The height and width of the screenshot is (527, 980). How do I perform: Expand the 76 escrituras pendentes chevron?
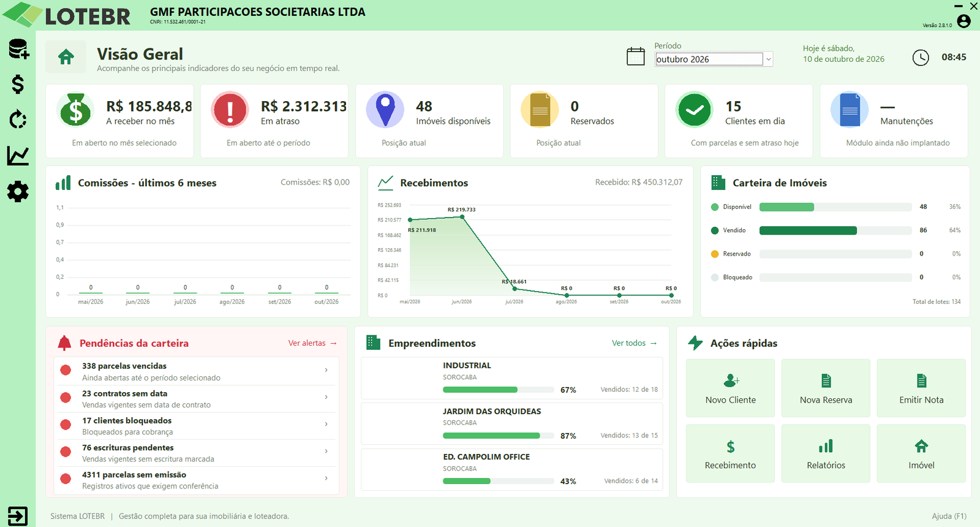tap(326, 451)
